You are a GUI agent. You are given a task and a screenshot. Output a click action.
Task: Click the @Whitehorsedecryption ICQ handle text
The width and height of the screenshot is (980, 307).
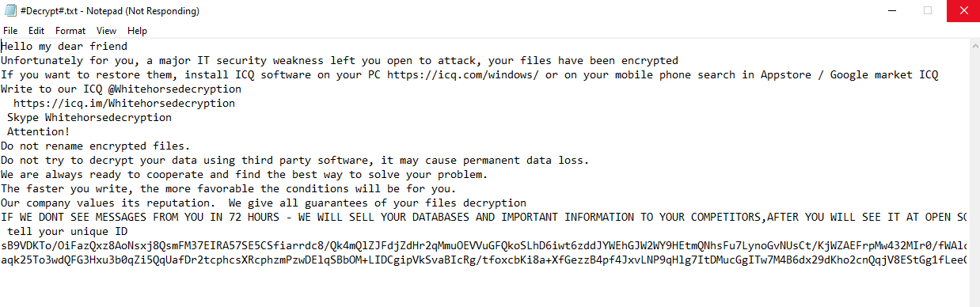pos(175,89)
